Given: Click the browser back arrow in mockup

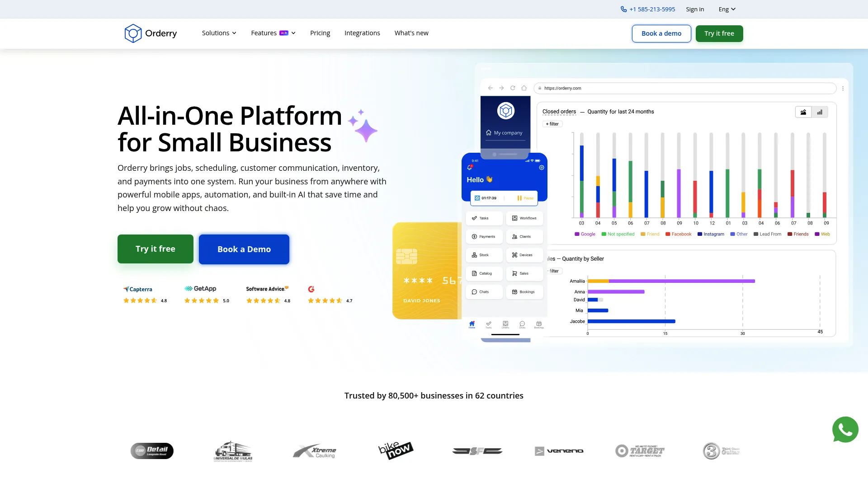Looking at the screenshot, I should tap(490, 88).
